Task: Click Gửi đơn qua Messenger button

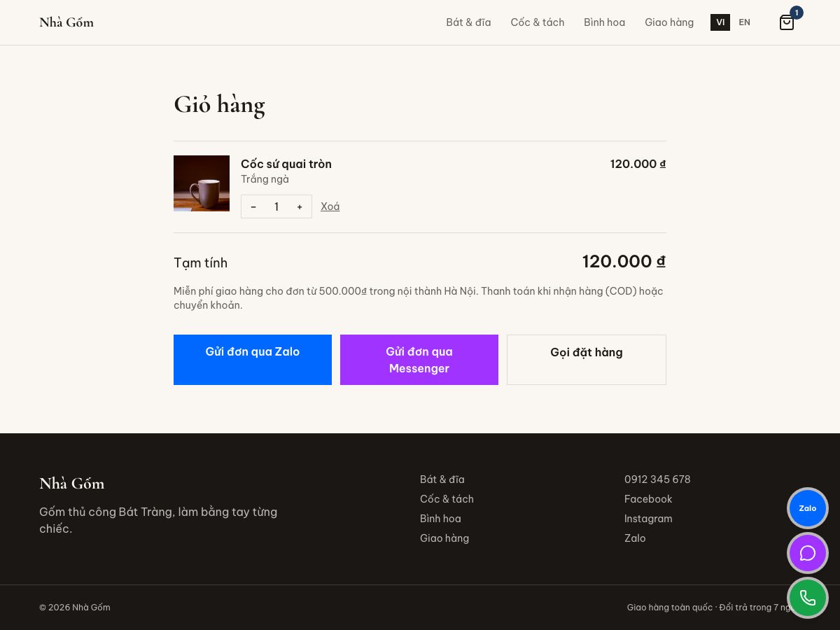Action: [x=419, y=360]
